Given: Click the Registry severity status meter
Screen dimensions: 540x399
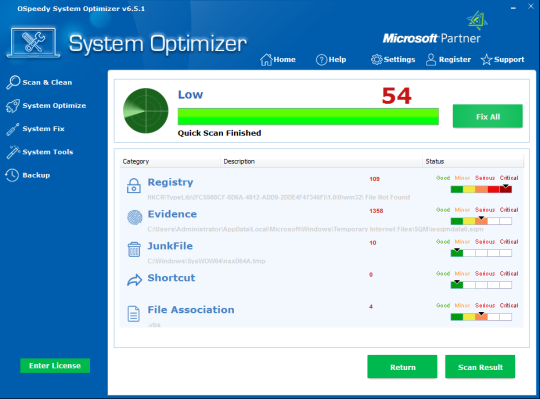Looking at the screenshot, I should point(481,189).
